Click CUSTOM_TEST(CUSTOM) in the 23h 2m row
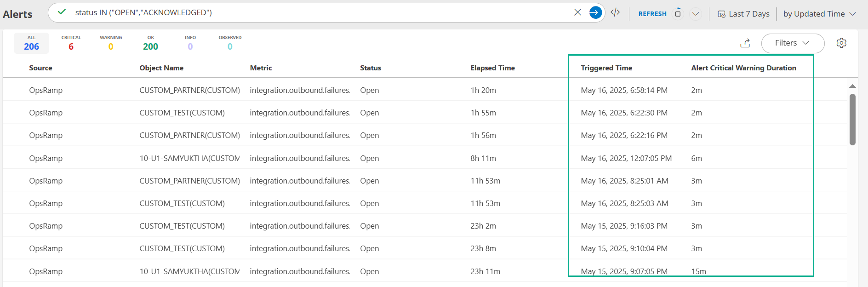868x287 pixels. click(x=182, y=226)
